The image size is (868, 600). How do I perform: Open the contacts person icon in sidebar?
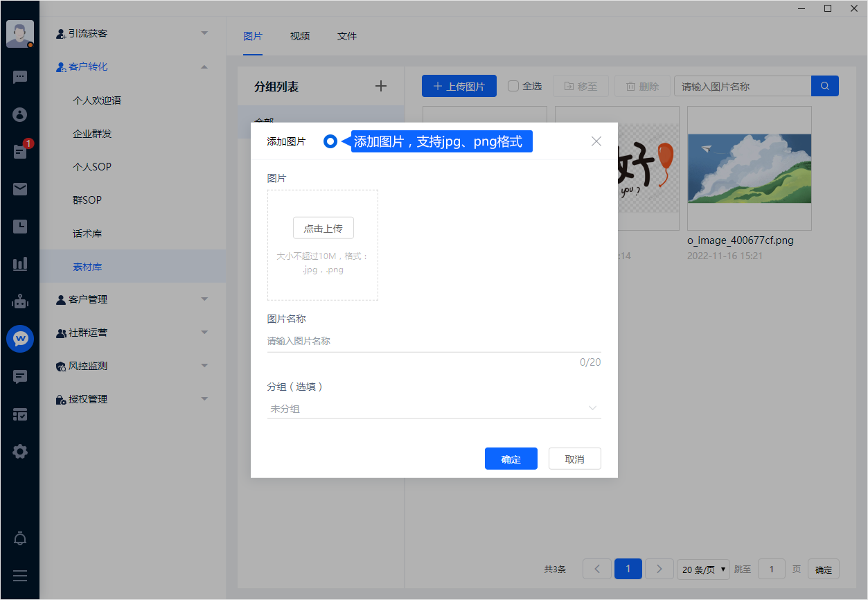(20, 114)
